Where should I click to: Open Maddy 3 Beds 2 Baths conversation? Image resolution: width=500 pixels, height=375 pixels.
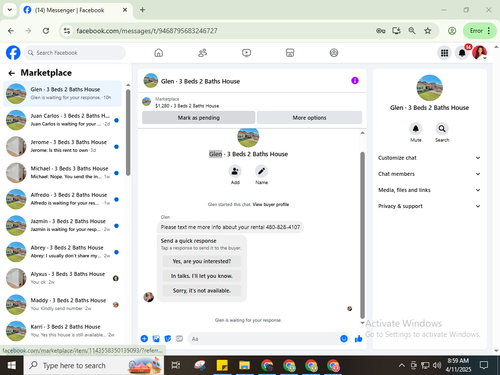pyautogui.click(x=62, y=304)
